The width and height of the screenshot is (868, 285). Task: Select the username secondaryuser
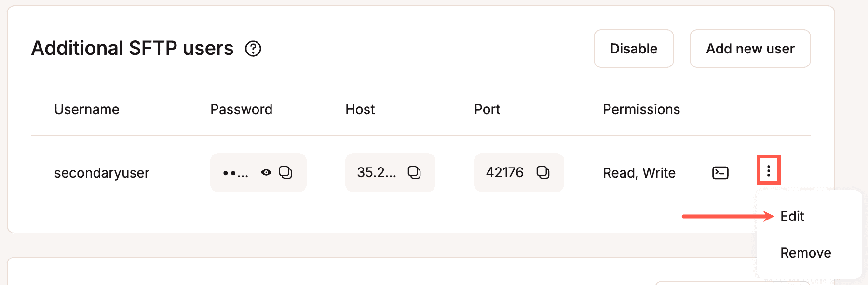pyautogui.click(x=102, y=172)
